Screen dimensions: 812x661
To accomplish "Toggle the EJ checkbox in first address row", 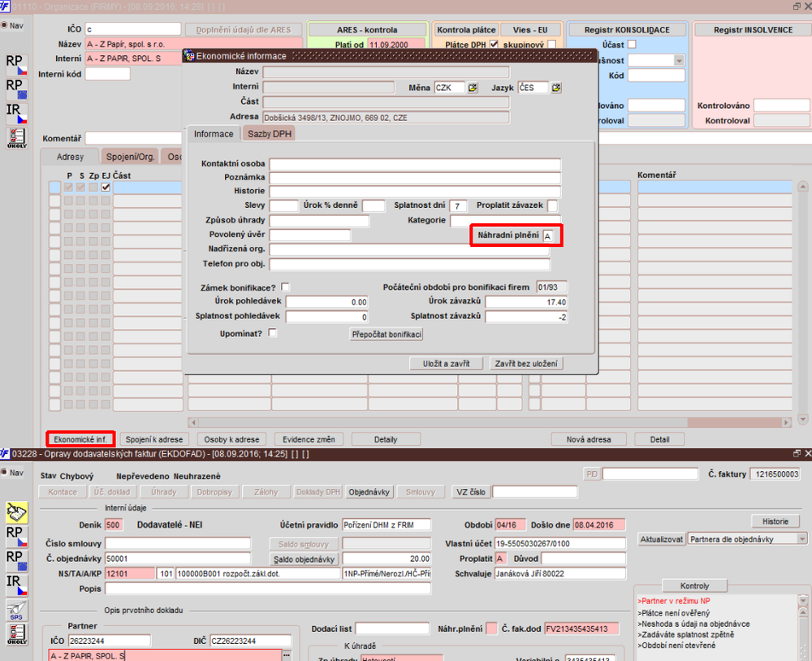I will [x=106, y=187].
